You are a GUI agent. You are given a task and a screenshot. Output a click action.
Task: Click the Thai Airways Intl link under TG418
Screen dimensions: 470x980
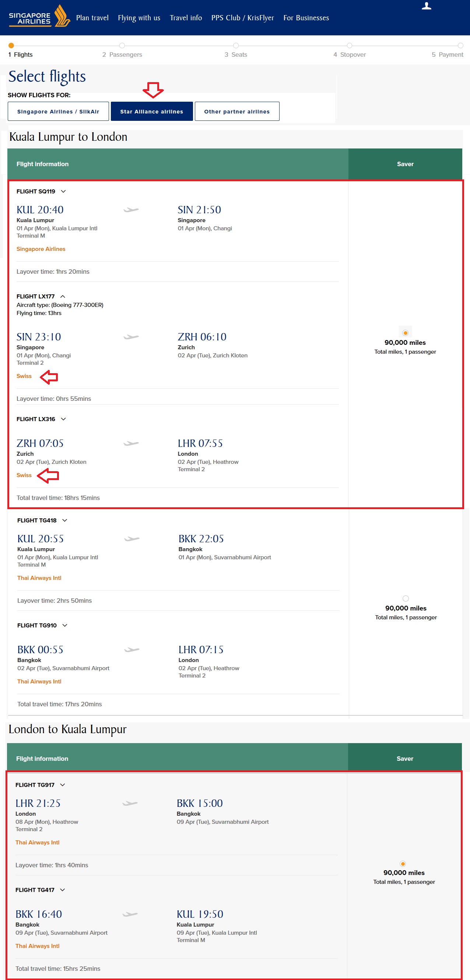pyautogui.click(x=39, y=578)
